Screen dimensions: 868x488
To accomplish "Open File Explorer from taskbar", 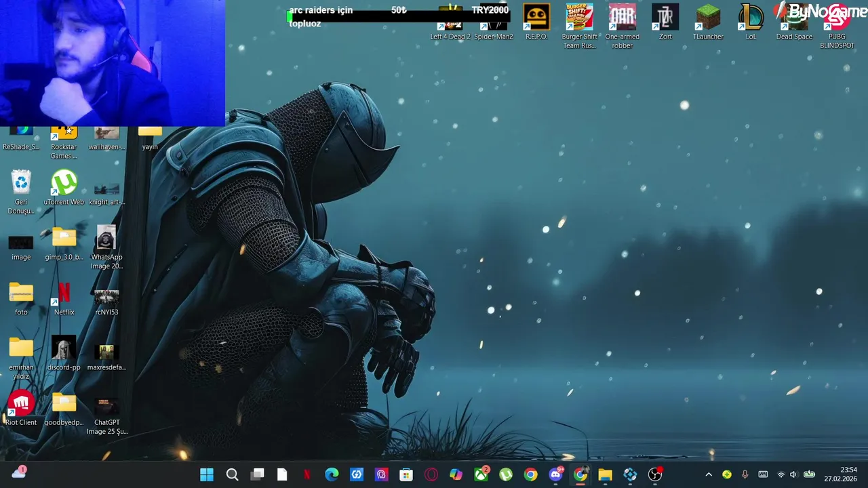I will click(605, 474).
